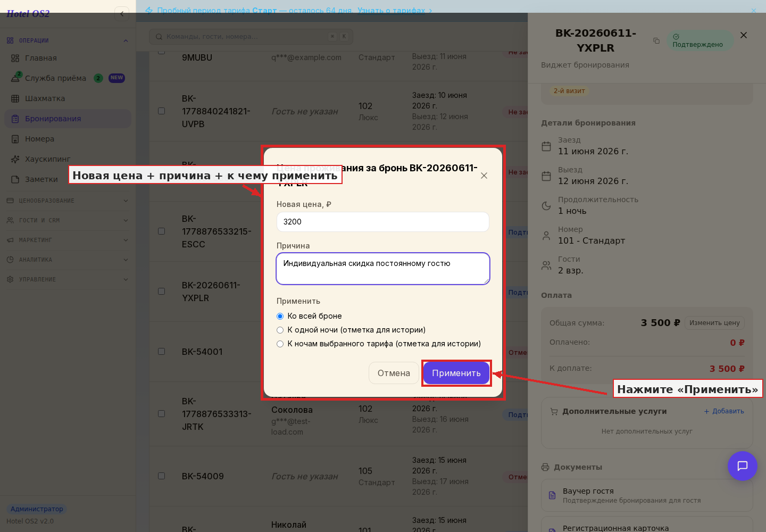Image resolution: width=766 pixels, height=532 pixels.
Task: Open Регистрационная карточка document
Action: pos(647,525)
